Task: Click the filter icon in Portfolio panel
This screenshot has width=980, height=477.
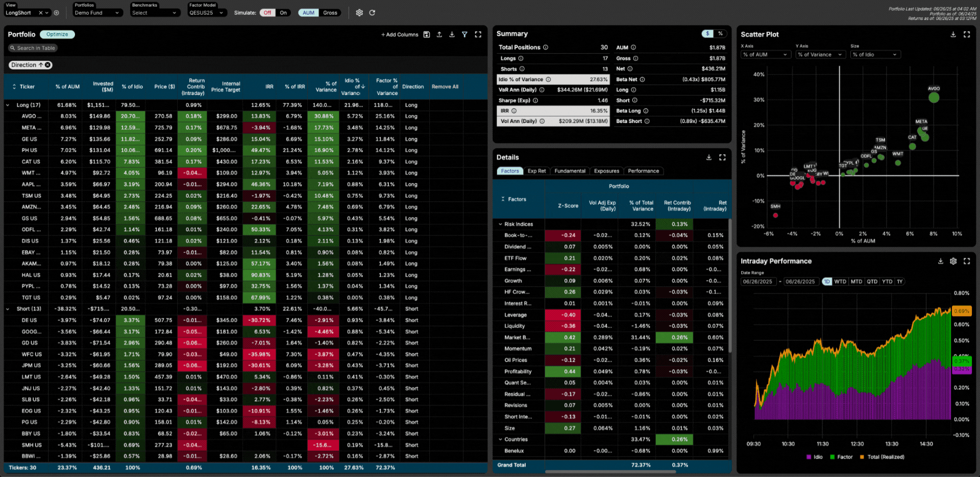Action: [464, 35]
